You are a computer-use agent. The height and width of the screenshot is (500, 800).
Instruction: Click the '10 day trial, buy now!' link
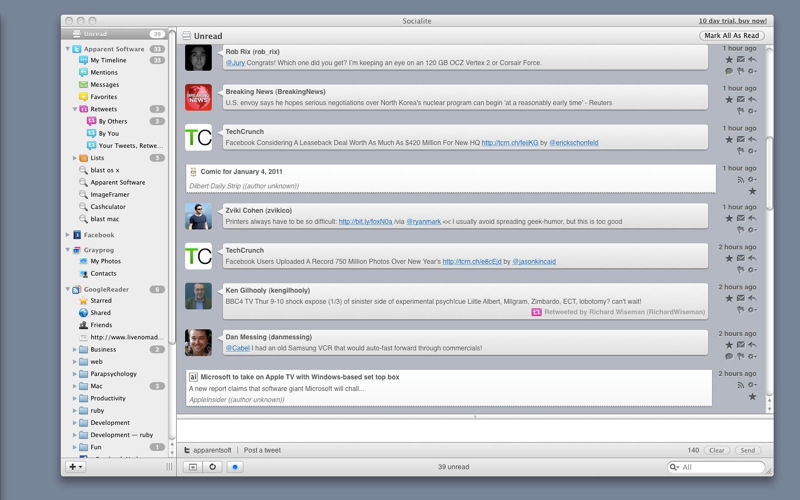pos(732,21)
